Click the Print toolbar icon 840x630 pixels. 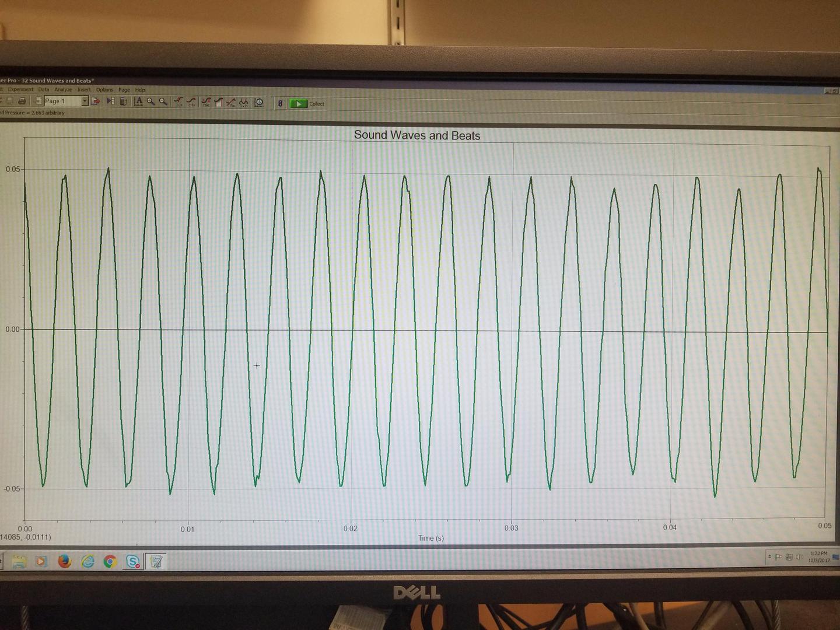[22, 101]
